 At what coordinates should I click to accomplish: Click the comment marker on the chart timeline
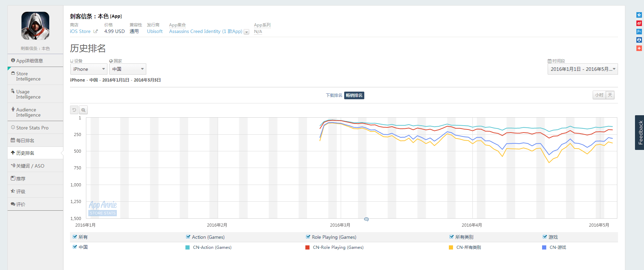tap(366, 219)
